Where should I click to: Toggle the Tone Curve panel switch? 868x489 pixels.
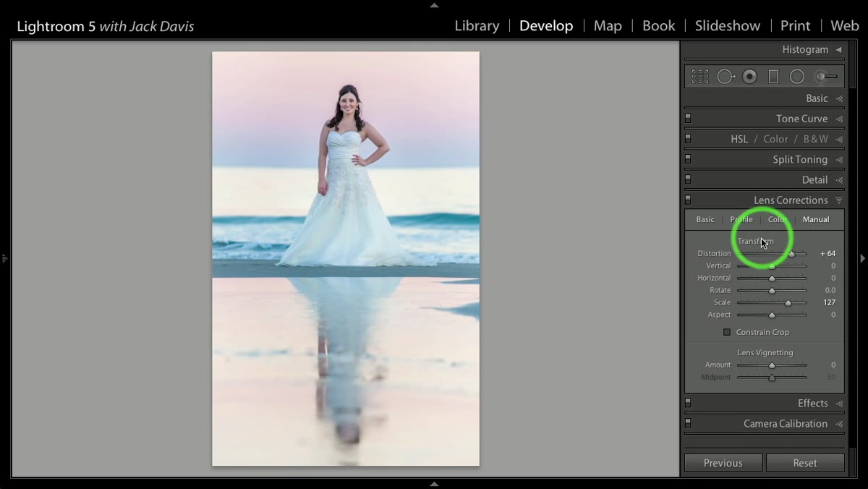tap(688, 119)
